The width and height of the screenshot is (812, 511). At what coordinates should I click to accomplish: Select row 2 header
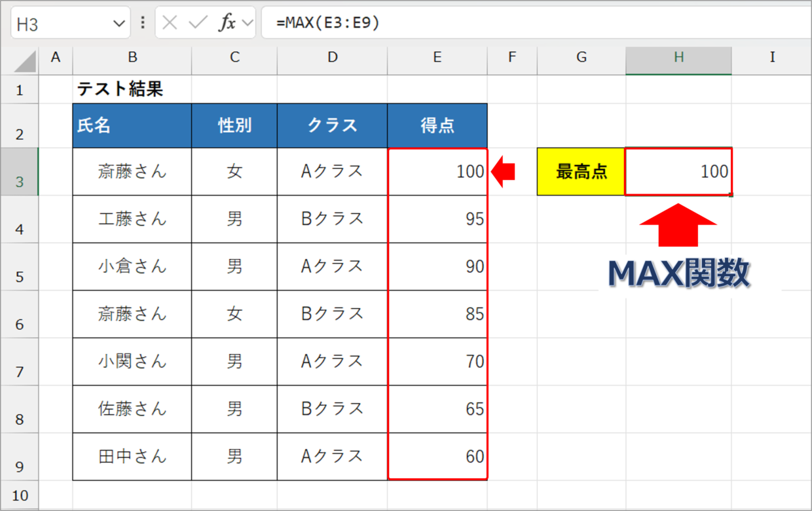point(20,126)
